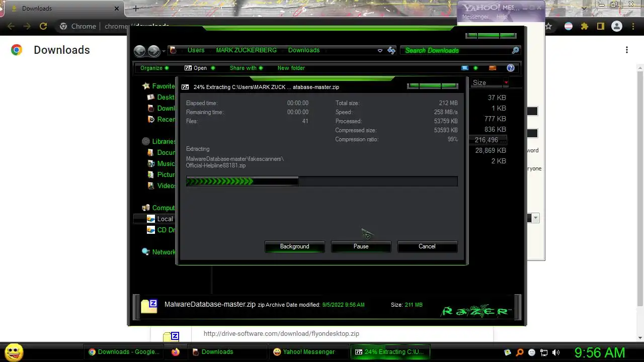Viewport: 644px width, 362px height.
Task: Bookmark this page with the star icon
Action: (x=548, y=26)
